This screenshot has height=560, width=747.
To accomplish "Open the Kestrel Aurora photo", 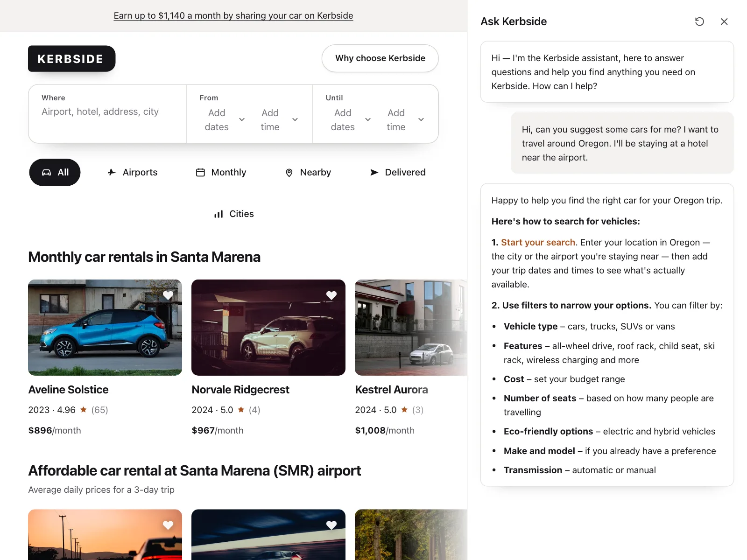I will [x=411, y=328].
